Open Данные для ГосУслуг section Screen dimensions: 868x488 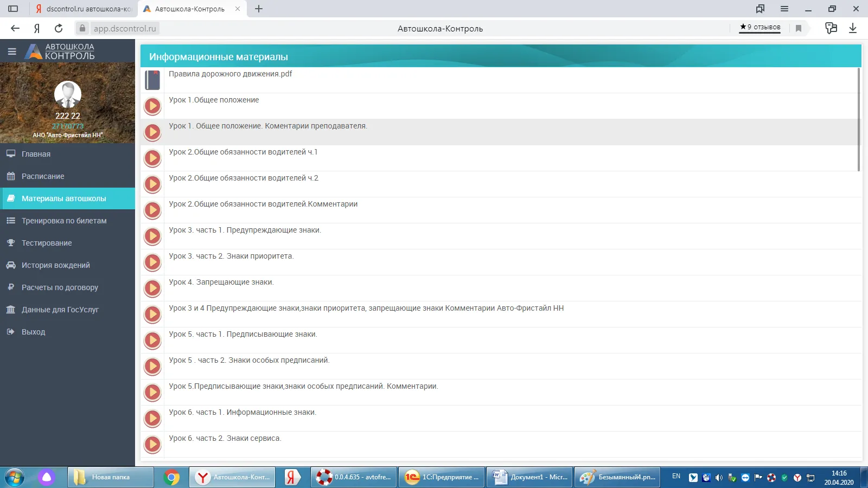click(67, 310)
